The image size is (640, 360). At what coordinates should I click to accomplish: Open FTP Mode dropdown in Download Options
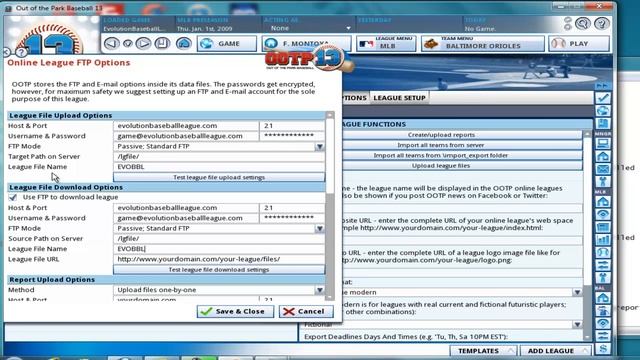tap(320, 228)
